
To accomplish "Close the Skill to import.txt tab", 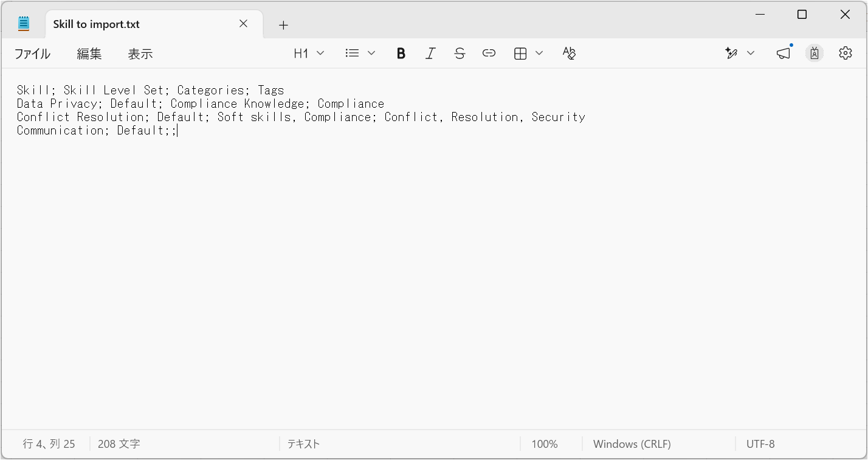I will click(x=243, y=24).
